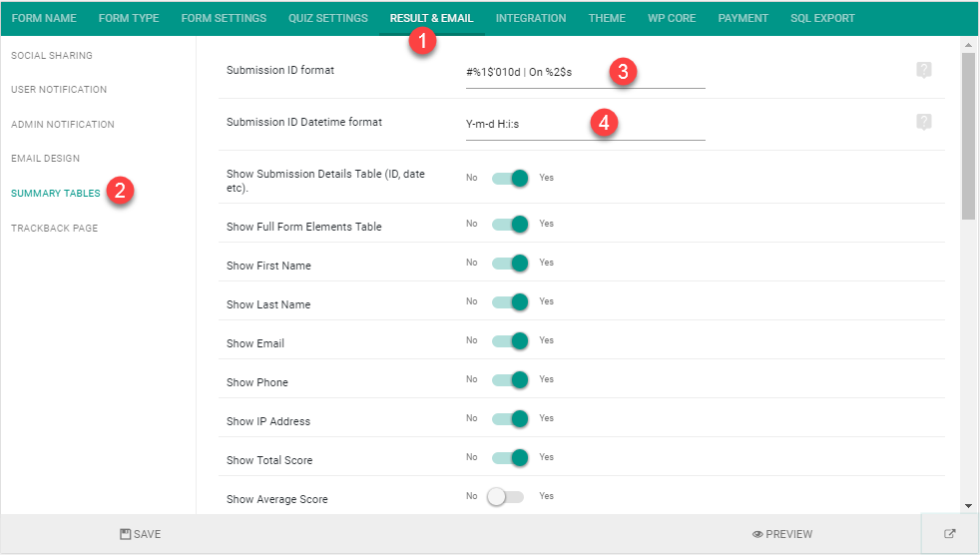Switch to the Quiz Settings tab

point(328,18)
